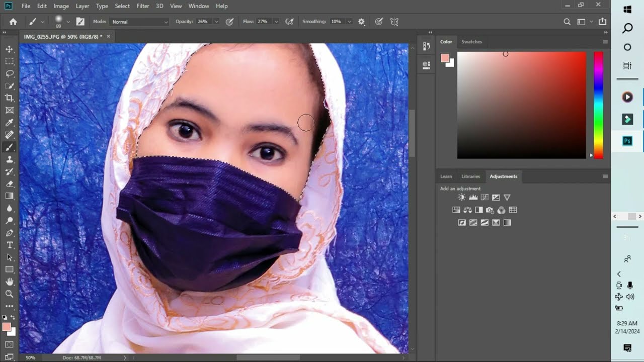
Task: Toggle pressure for brush size
Action: click(379, 22)
